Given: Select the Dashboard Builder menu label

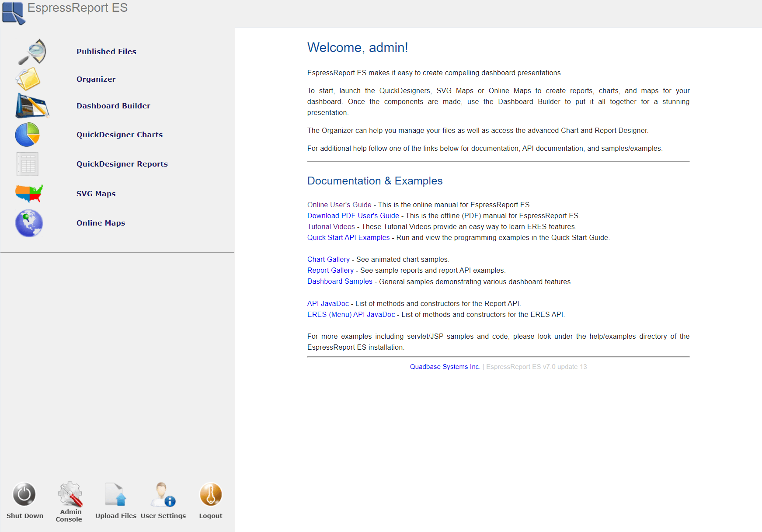Looking at the screenshot, I should [113, 106].
